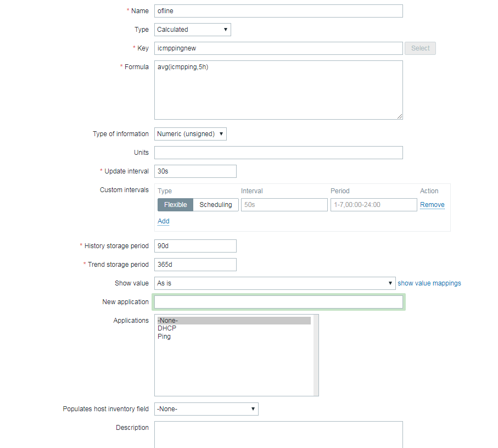Click the Formula textarea resize handle
The height and width of the screenshot is (448, 498).
coord(400,116)
